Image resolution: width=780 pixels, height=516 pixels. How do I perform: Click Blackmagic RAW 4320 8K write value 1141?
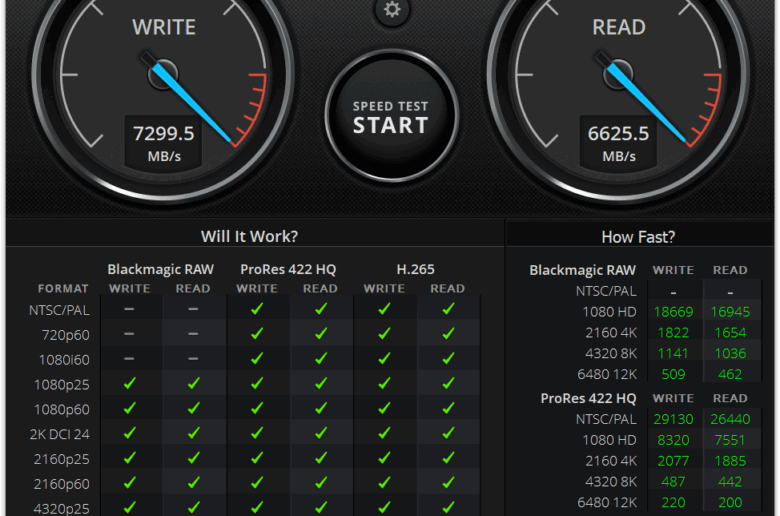click(674, 354)
